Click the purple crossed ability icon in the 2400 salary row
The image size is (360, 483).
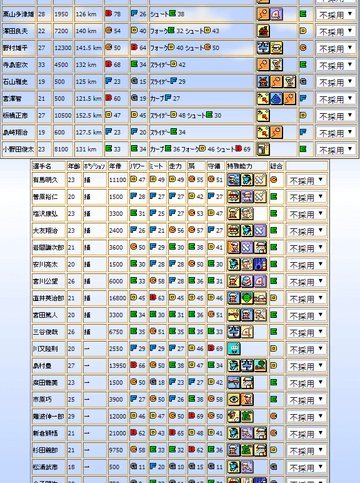point(260,230)
